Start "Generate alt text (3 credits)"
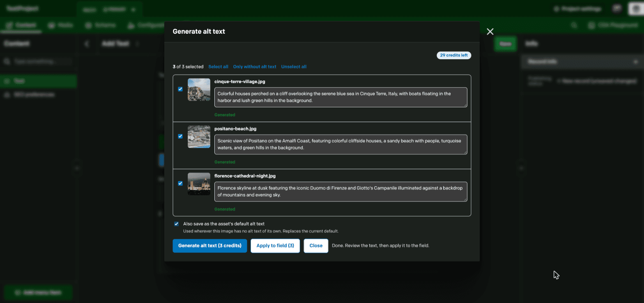This screenshot has height=303, width=644. coord(210,246)
